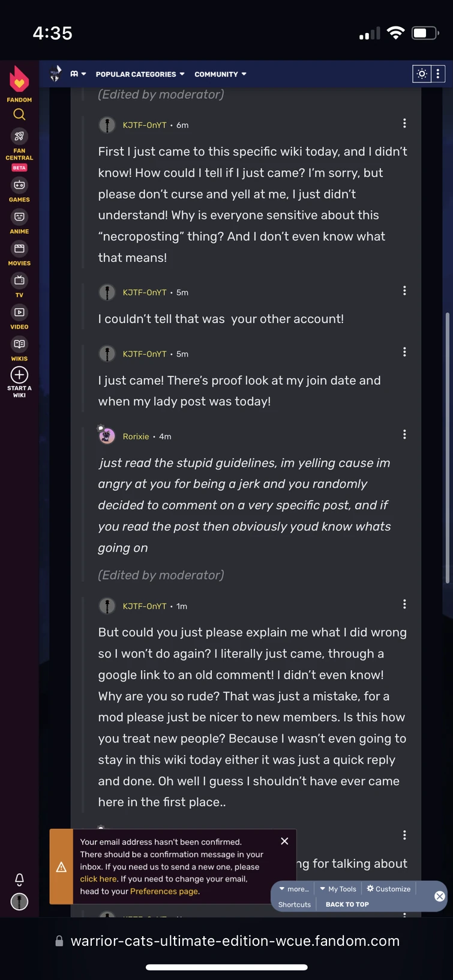
Task: Open the search icon in the sidebar
Action: coord(19,114)
